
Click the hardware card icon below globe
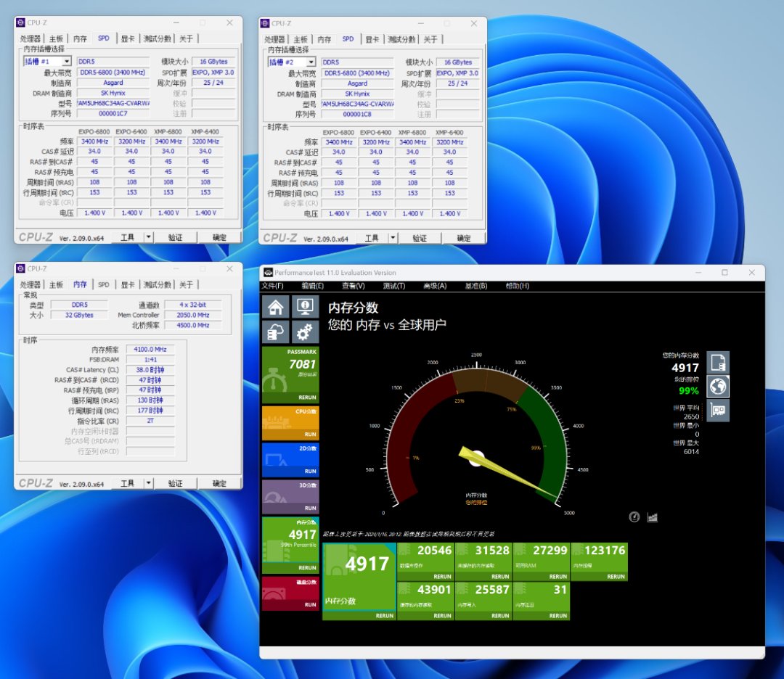coord(718,411)
